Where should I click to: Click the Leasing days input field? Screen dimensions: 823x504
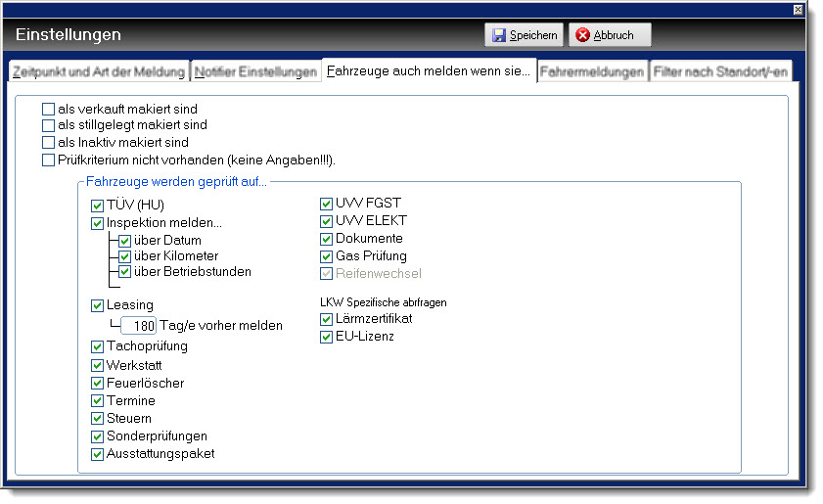click(x=144, y=325)
